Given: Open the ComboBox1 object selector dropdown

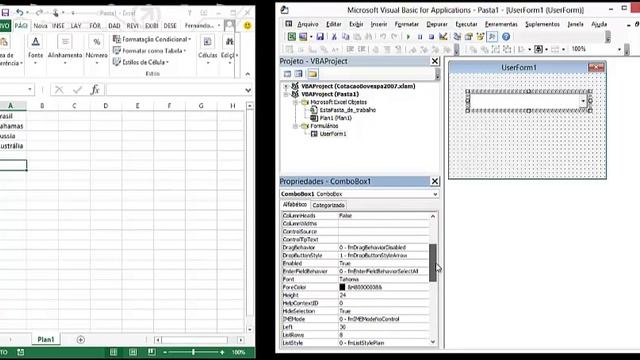Looking at the screenshot, I should [435, 194].
